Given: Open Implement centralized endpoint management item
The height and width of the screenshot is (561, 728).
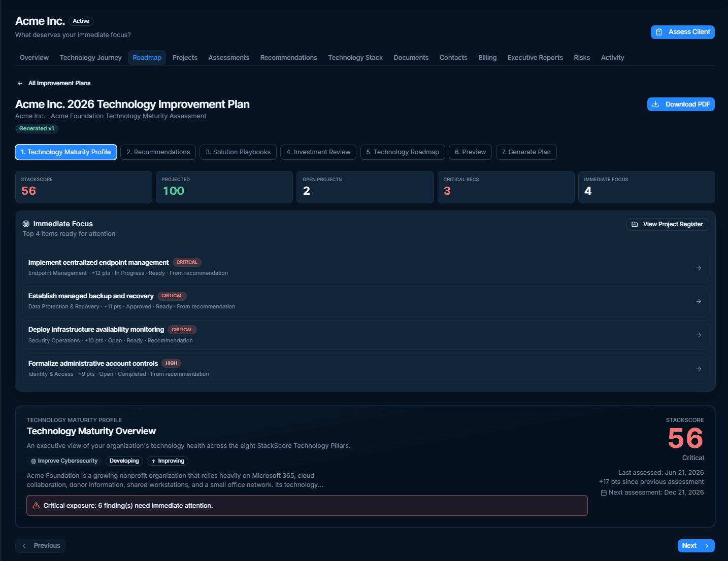Looking at the screenshot, I should [365, 268].
